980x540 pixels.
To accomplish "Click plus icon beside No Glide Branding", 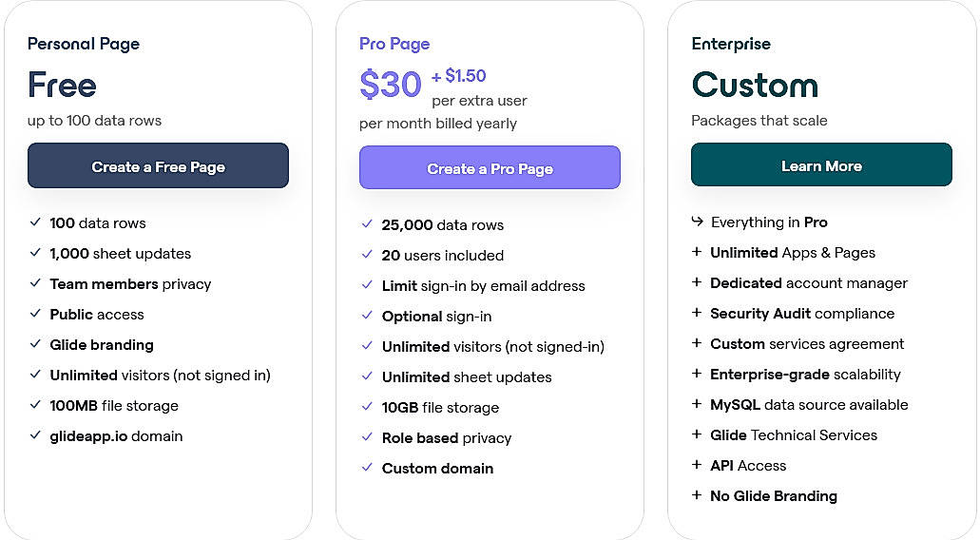I will click(x=698, y=495).
